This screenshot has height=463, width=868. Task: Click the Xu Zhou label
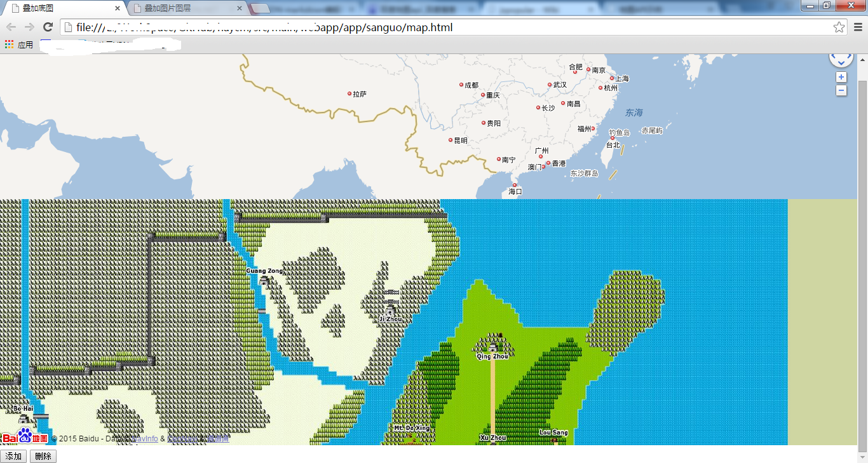click(492, 438)
